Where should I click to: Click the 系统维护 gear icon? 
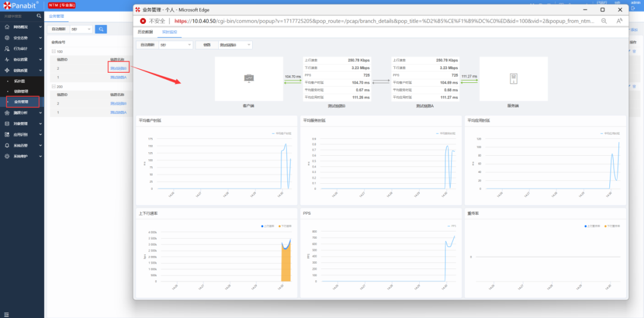(7, 156)
